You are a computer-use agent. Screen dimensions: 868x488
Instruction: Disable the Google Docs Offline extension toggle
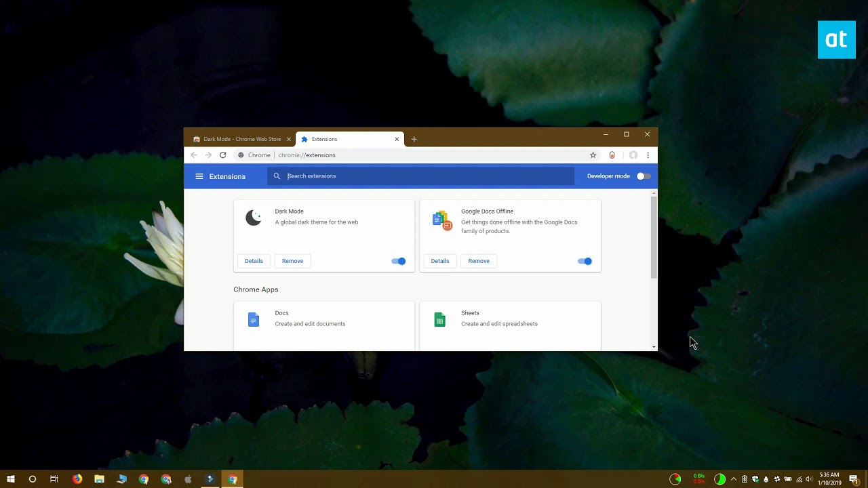pyautogui.click(x=585, y=261)
